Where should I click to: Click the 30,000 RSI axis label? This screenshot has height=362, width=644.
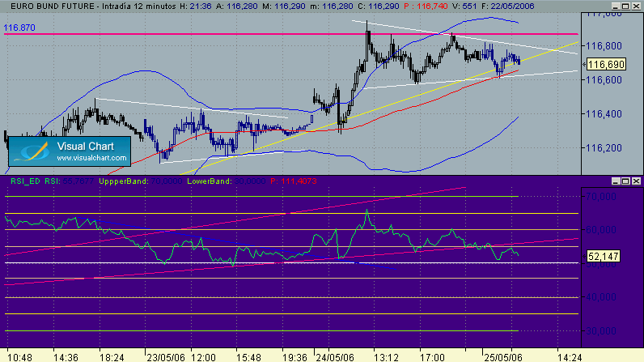point(601,330)
